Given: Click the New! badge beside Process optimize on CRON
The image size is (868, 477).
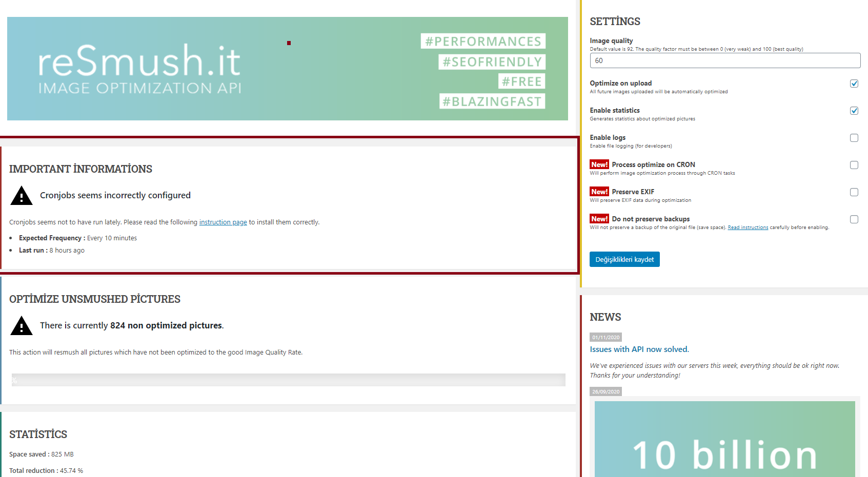Looking at the screenshot, I should click(599, 164).
